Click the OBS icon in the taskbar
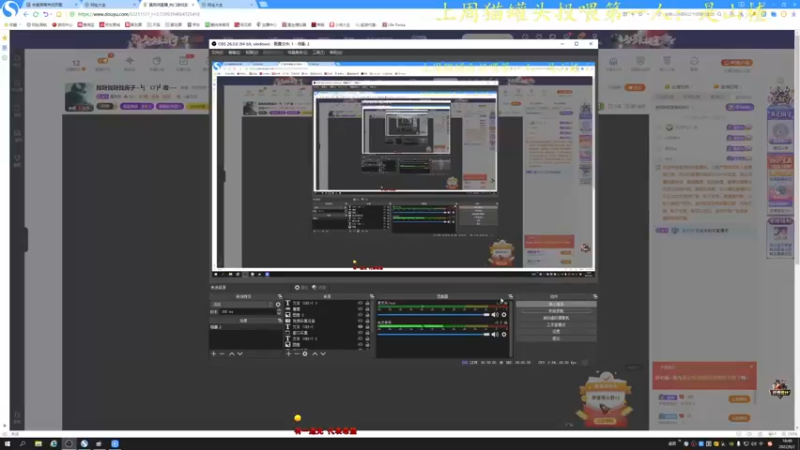 click(69, 444)
